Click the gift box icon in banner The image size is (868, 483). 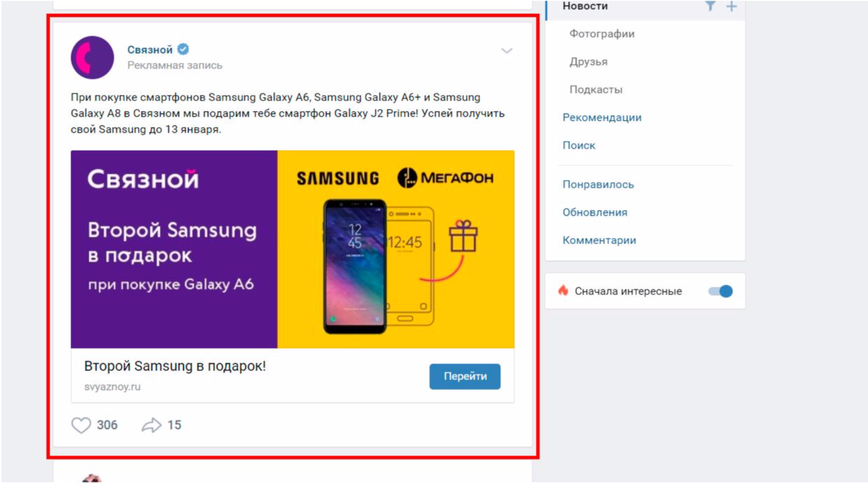point(463,236)
